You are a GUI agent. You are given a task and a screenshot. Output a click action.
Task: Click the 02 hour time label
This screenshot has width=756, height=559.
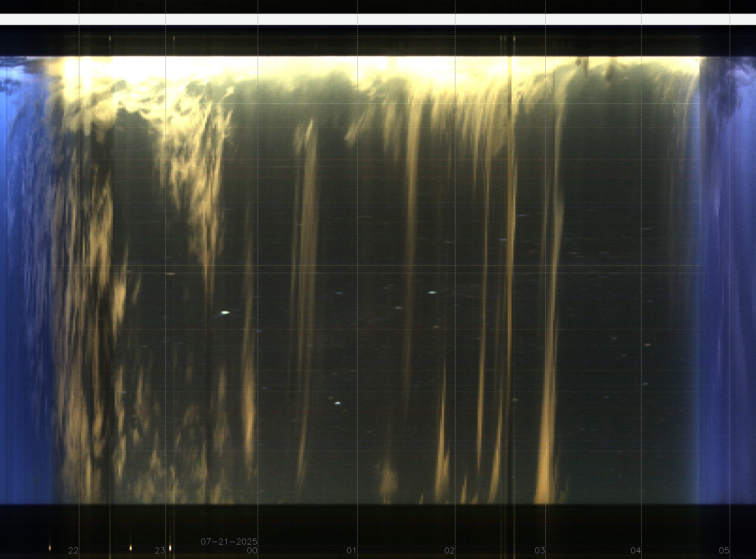pyautogui.click(x=449, y=551)
